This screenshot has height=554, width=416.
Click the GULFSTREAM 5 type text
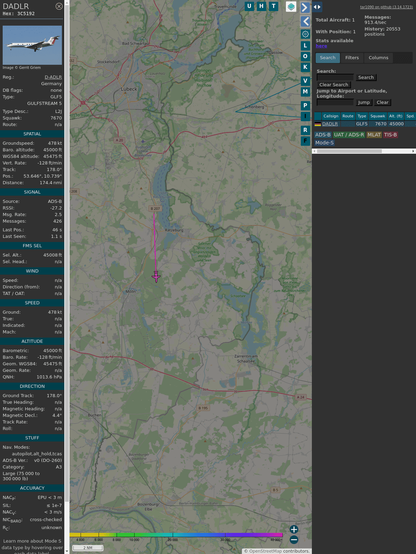[x=44, y=103]
